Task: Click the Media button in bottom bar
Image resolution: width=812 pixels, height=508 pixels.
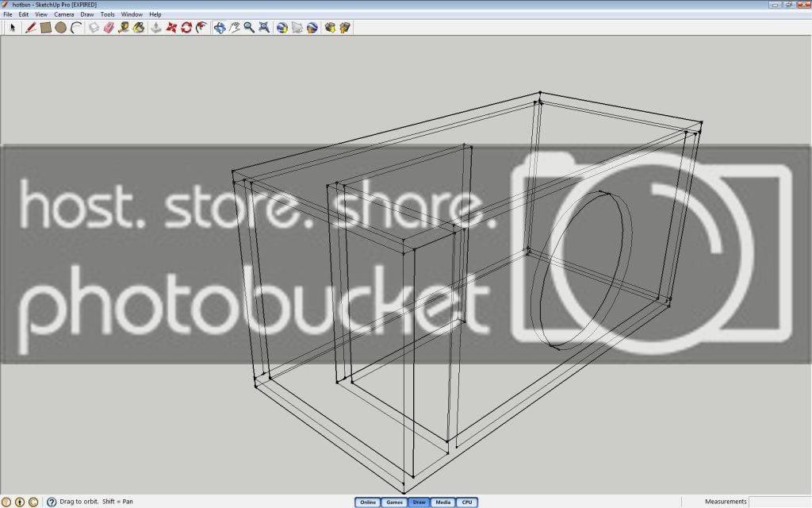Action: click(442, 502)
